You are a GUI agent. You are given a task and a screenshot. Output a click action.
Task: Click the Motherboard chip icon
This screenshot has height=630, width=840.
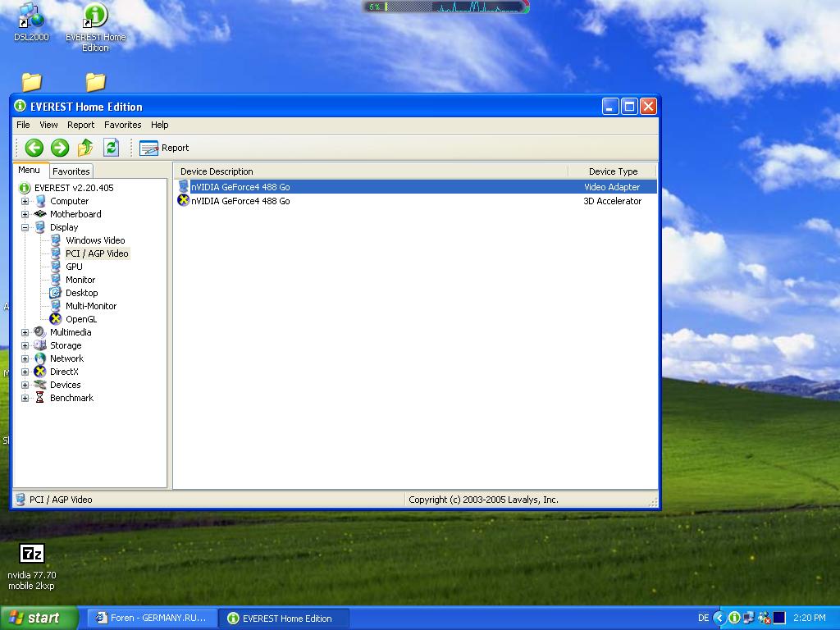(40, 214)
